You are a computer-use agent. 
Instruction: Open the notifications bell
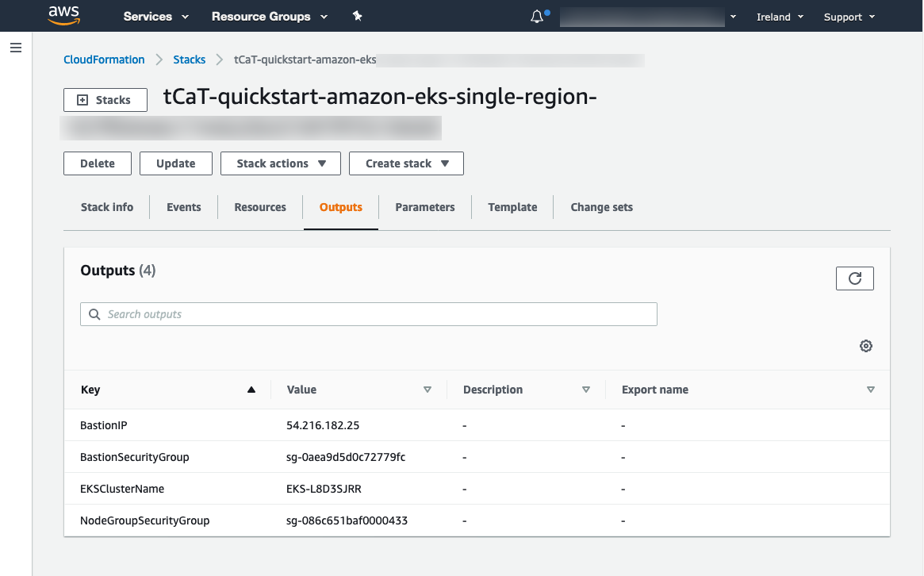(537, 17)
